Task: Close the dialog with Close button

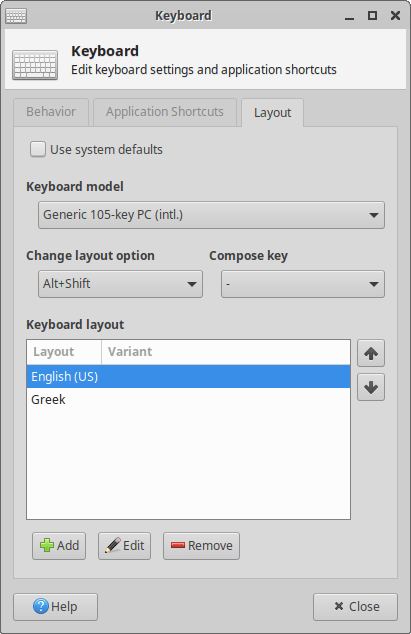Action: pos(355,607)
